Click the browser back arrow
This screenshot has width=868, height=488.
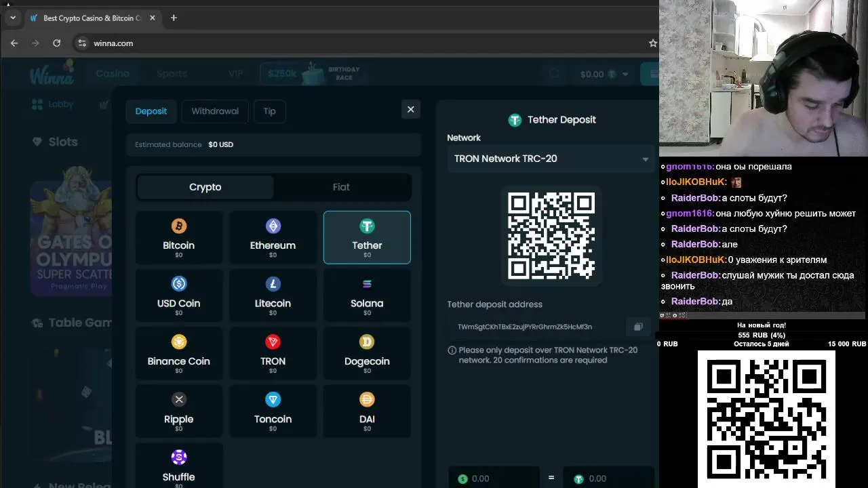pyautogui.click(x=14, y=43)
